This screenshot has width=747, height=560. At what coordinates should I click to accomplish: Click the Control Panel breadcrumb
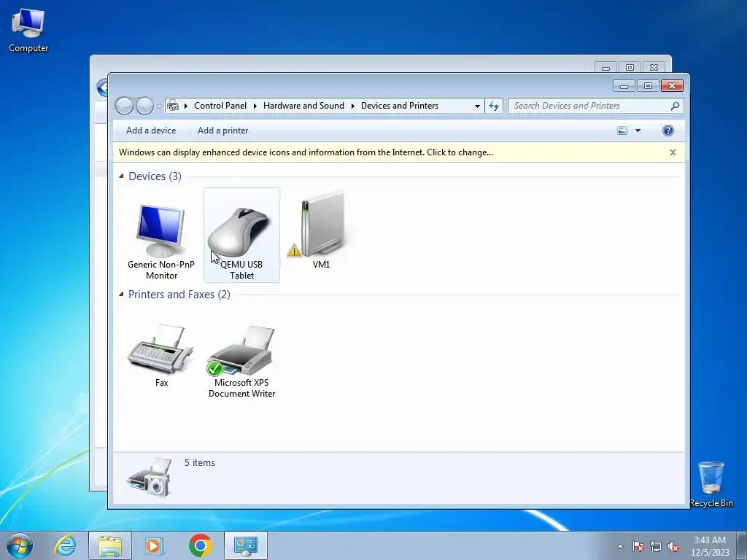(220, 106)
